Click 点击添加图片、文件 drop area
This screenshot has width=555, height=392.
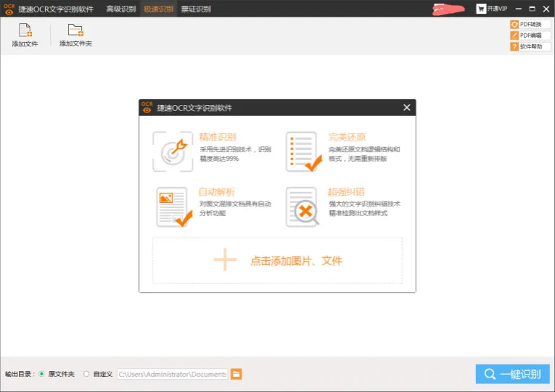click(x=277, y=260)
